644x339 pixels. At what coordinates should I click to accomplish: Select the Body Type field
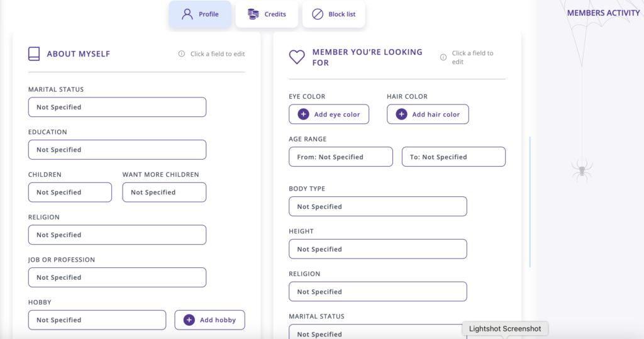[x=377, y=206]
